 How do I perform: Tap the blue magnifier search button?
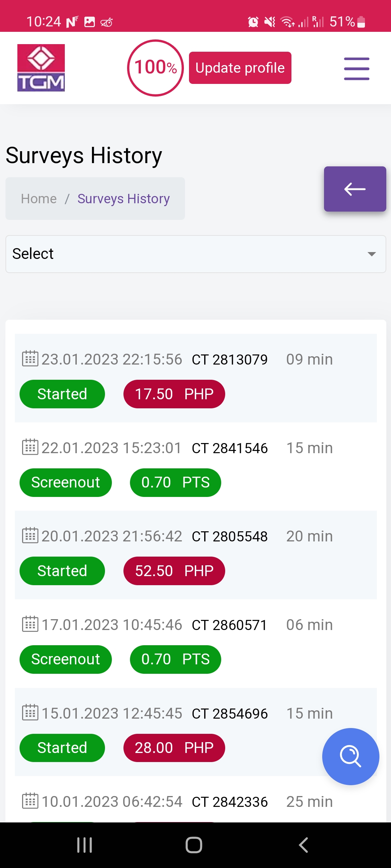(350, 756)
